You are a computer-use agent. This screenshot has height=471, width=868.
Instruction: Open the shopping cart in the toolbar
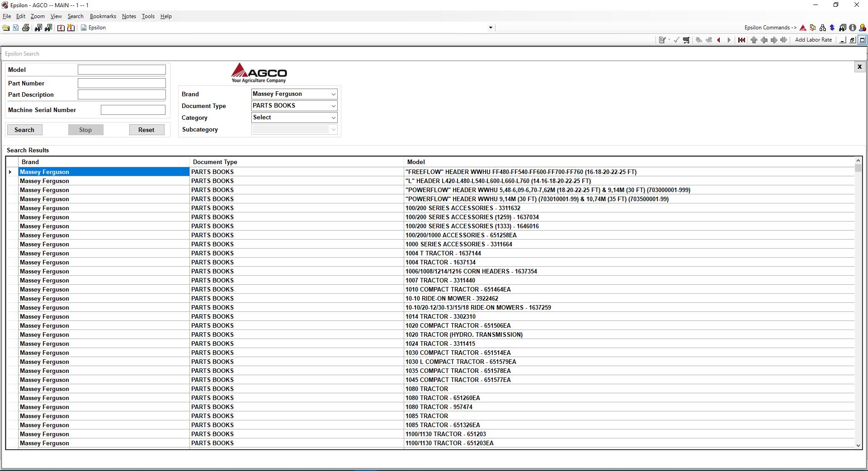(686, 40)
